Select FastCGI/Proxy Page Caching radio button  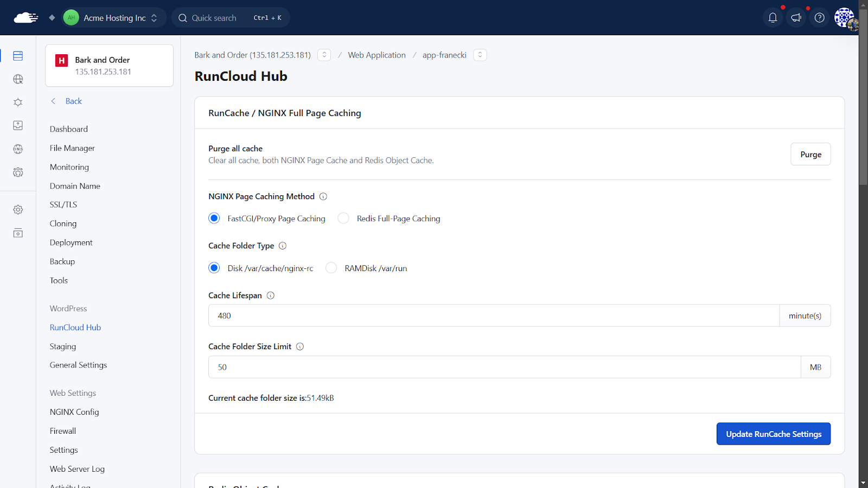tap(214, 219)
